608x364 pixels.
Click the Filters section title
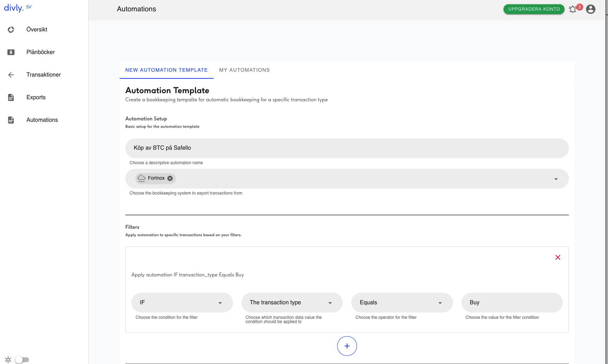(x=132, y=227)
